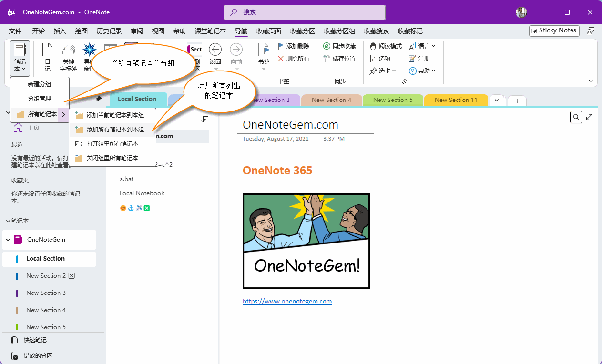Screen dimensions: 602x364
Task: Switch to 课堂笔记本 ribbon tab
Action: (x=210, y=31)
